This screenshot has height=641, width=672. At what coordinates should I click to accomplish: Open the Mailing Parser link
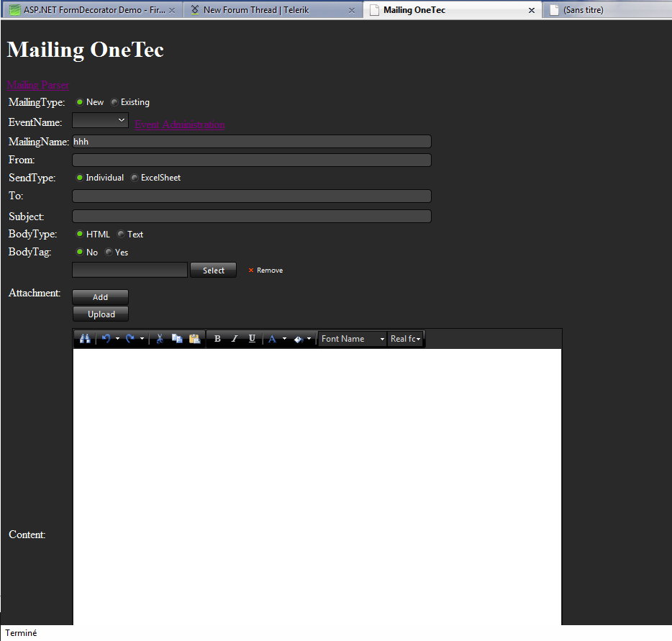(x=37, y=85)
